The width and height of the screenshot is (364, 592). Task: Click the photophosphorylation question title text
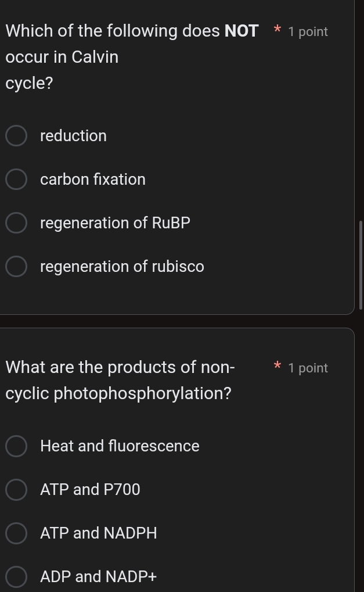point(119,380)
